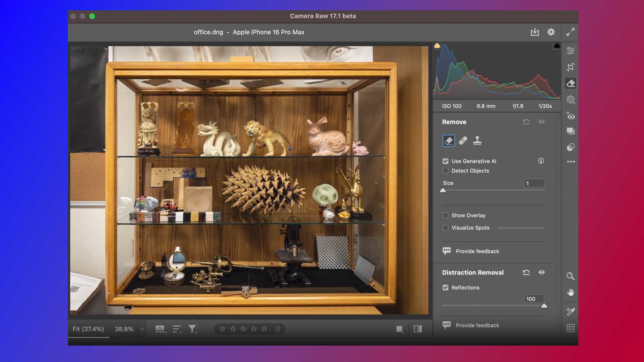Toggle the before/after comparison view
The width and height of the screenshot is (644, 362).
[x=417, y=329]
